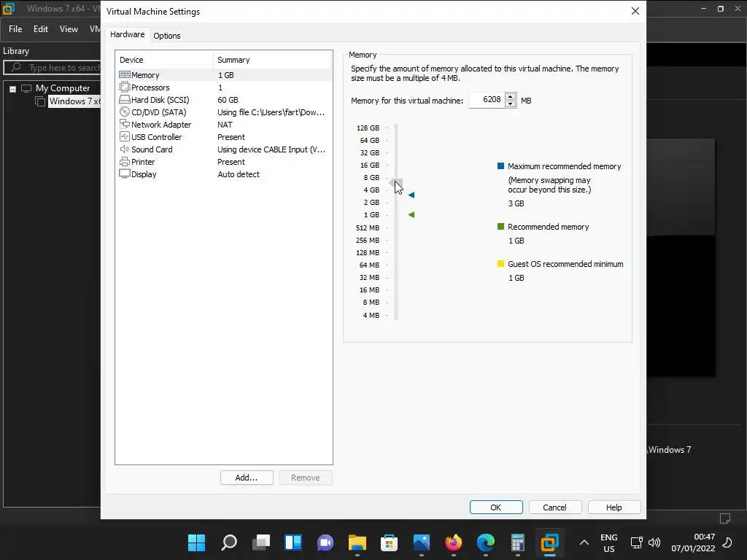Click the library search box

pos(53,68)
